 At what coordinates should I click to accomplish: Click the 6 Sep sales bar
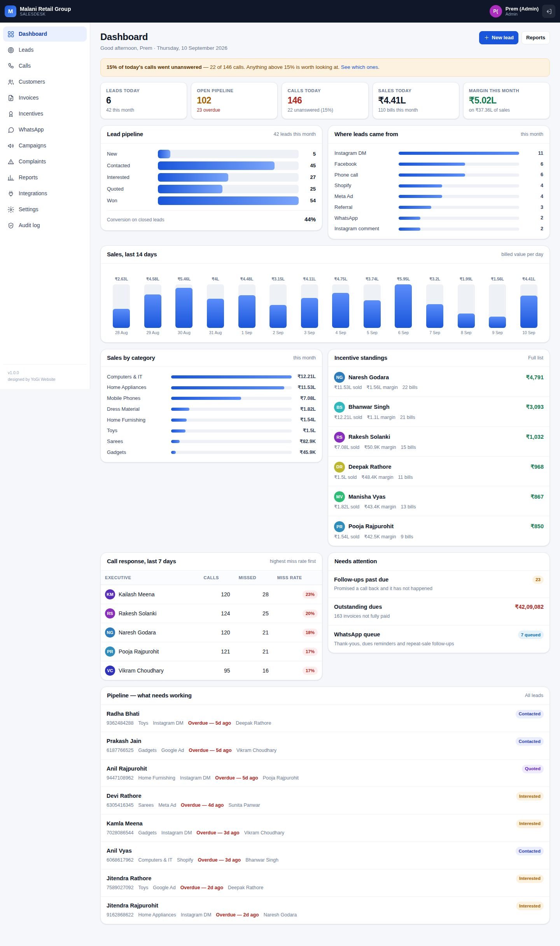coord(403,306)
